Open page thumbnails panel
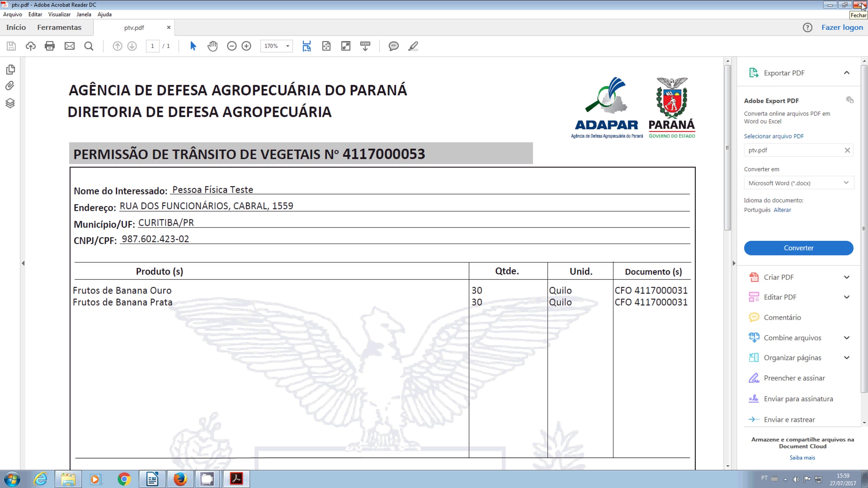868x488 pixels. coord(10,69)
